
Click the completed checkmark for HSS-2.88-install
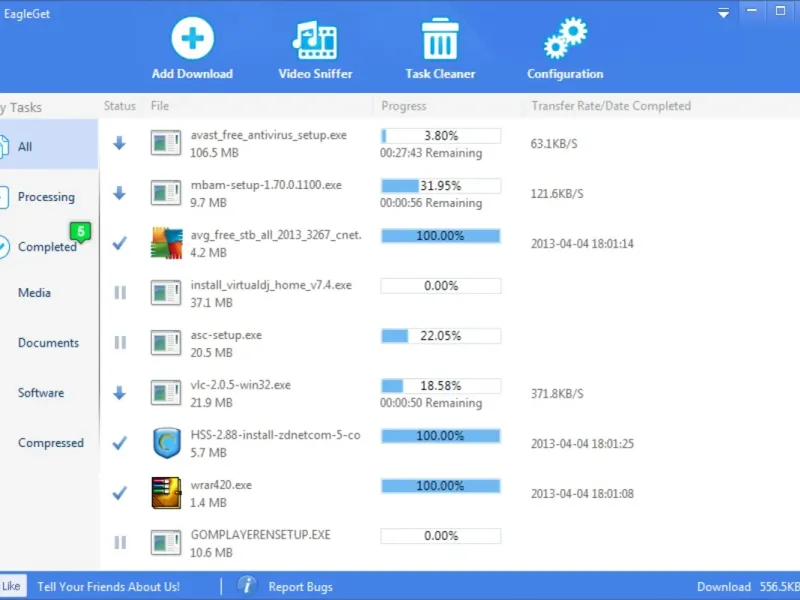pyautogui.click(x=119, y=443)
